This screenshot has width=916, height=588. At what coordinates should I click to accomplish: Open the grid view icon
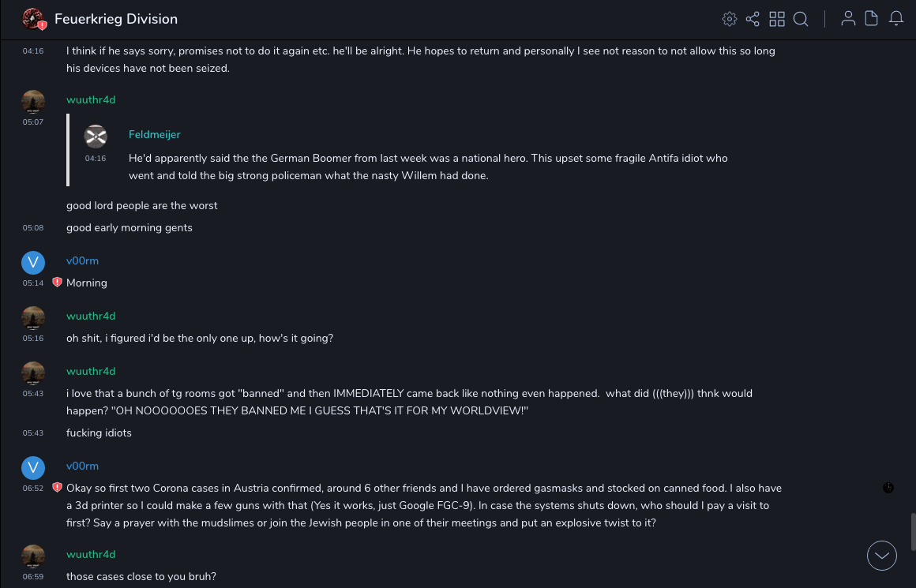pos(777,19)
